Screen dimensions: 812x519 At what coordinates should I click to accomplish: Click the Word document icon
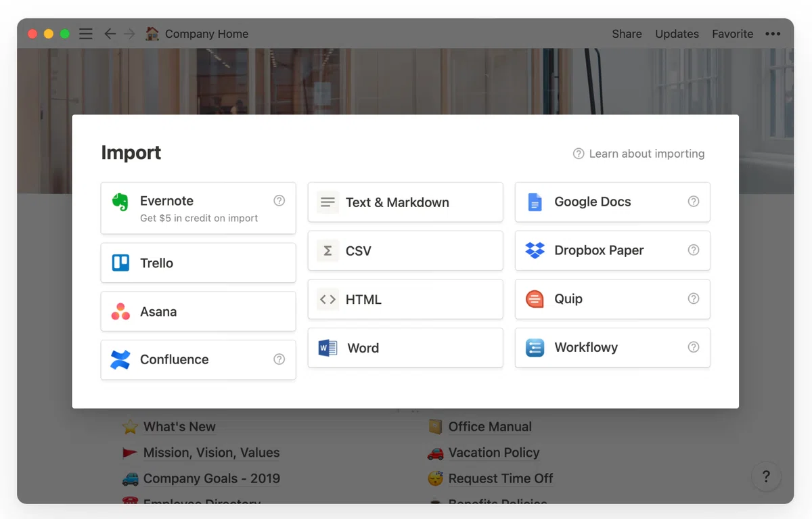tap(328, 348)
